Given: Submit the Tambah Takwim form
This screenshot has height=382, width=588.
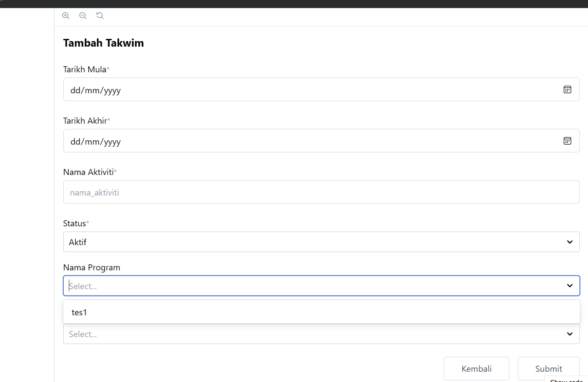Looking at the screenshot, I should point(549,369).
